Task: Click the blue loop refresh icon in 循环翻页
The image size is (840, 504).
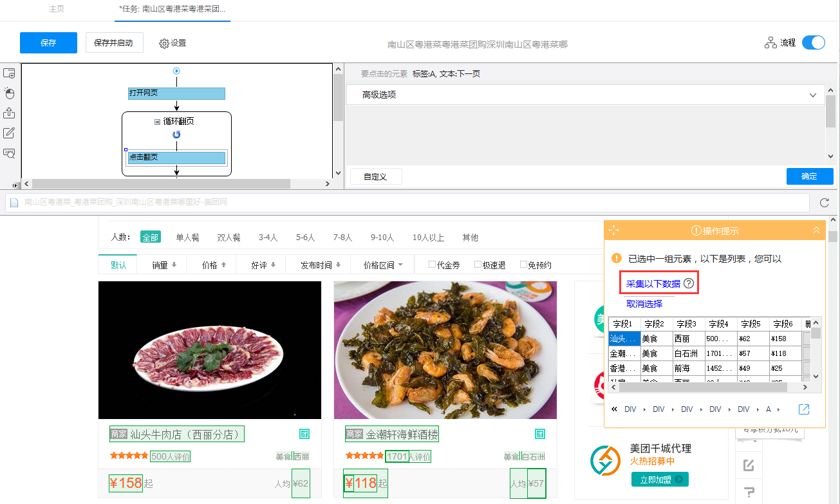Action: 176,135
